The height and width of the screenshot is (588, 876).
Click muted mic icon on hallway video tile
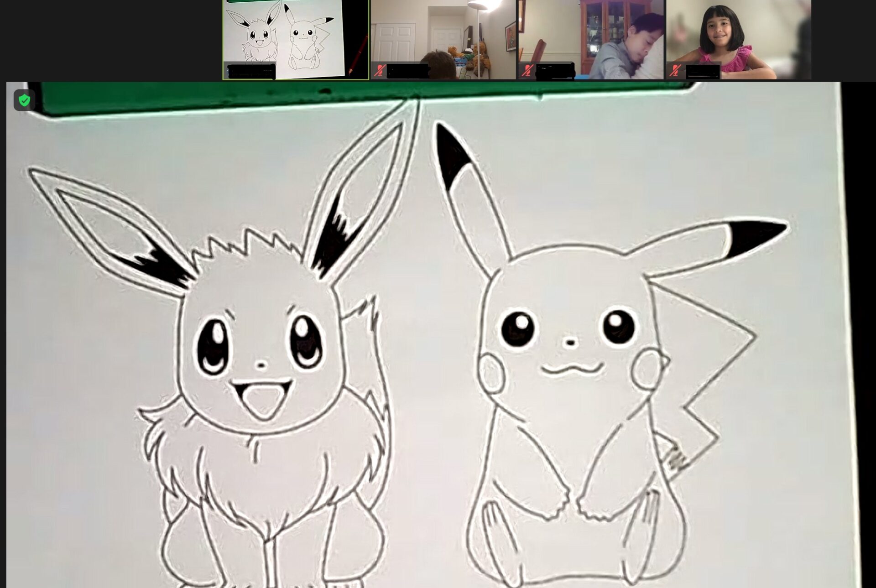click(380, 71)
